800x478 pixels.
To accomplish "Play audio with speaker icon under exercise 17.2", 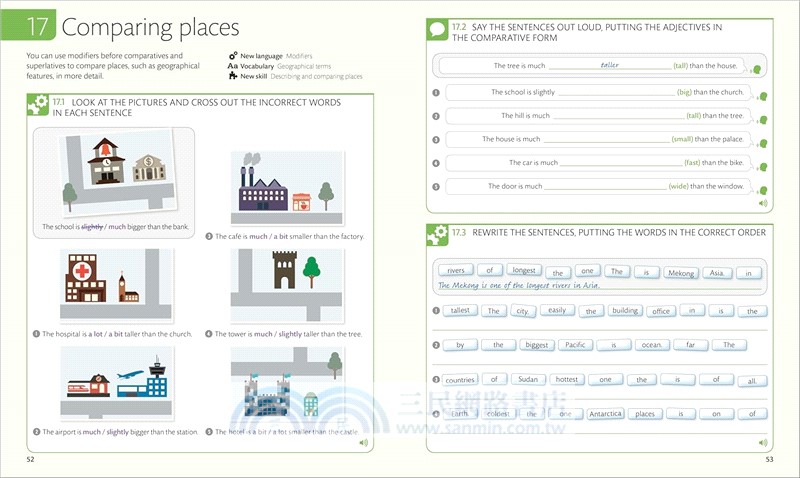I will click(763, 202).
